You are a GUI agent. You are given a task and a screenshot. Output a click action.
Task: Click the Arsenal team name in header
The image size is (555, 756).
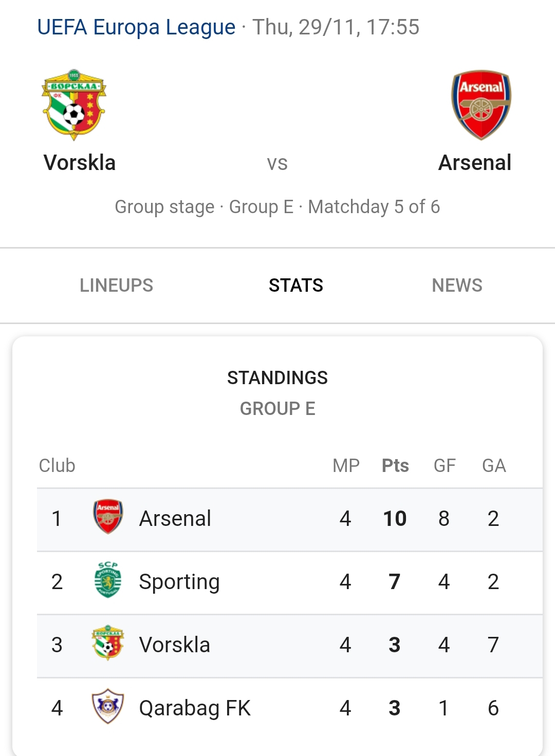(474, 163)
